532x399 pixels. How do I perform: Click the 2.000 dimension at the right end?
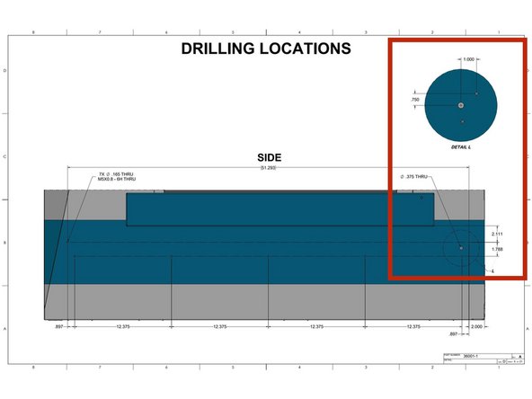[476, 327]
